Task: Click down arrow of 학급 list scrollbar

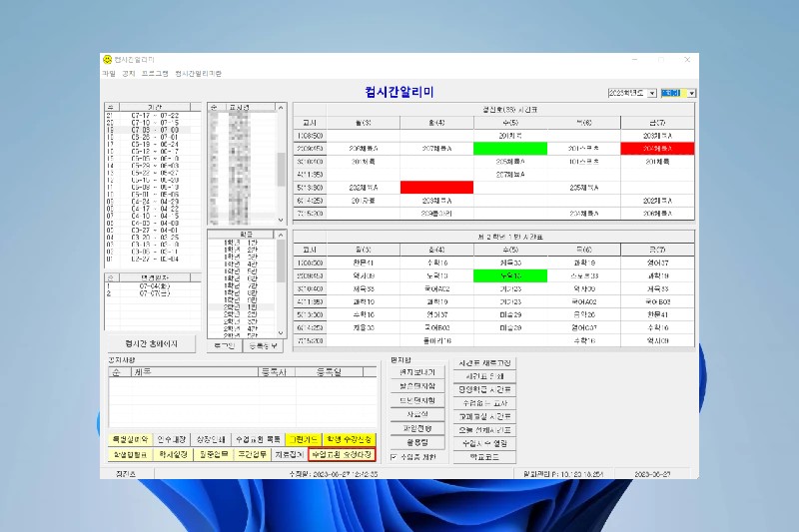Action: [281, 333]
